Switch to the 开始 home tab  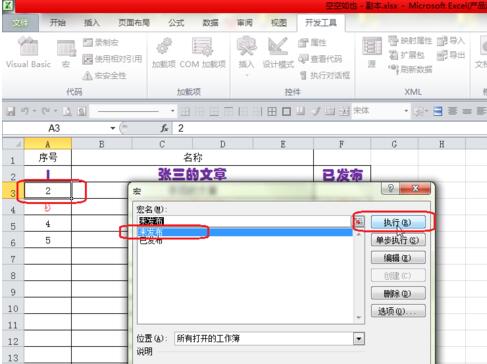(57, 23)
